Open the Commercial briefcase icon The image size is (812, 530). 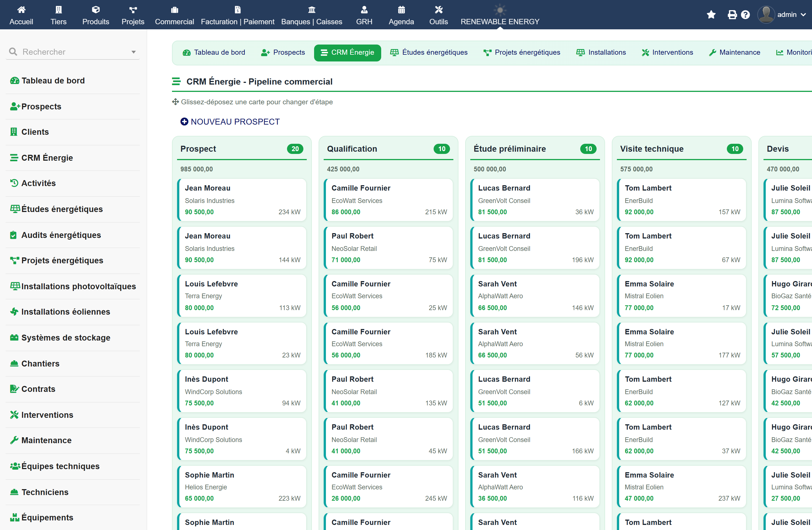(174, 10)
